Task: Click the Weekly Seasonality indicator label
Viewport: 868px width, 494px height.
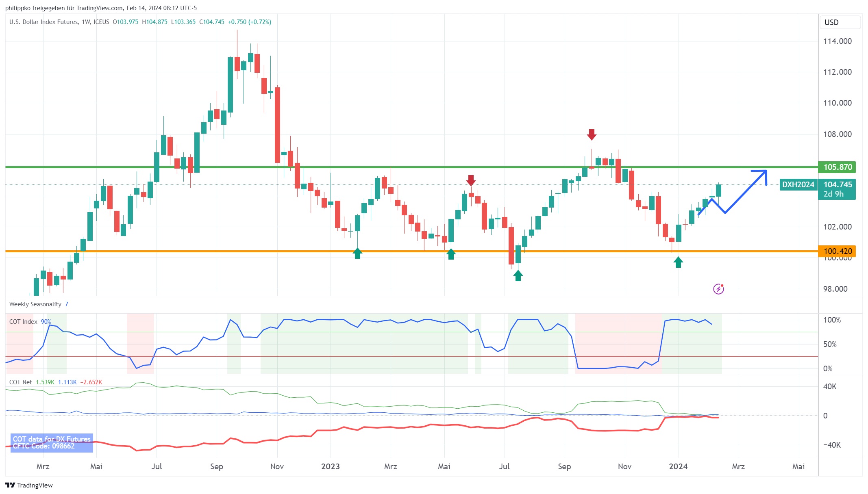Action: 35,304
